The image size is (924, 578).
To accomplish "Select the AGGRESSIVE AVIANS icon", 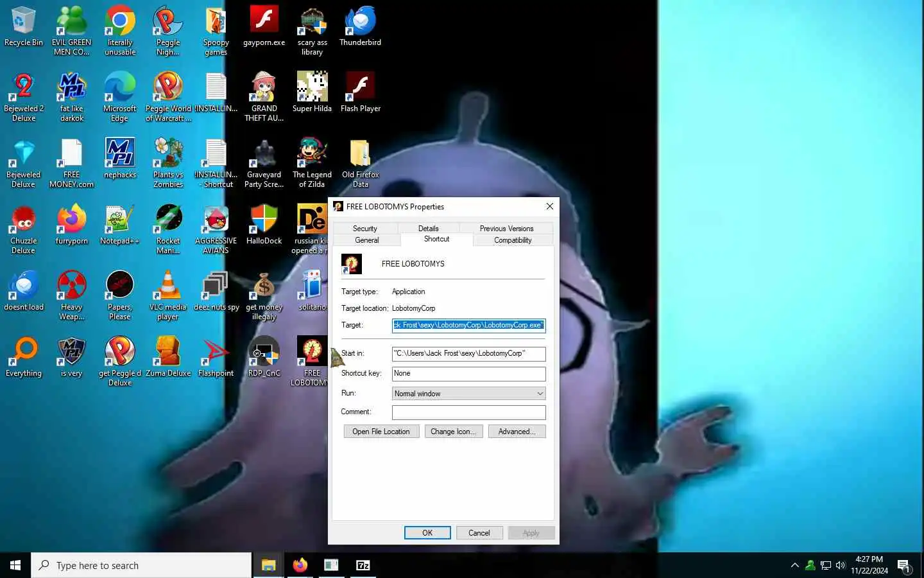I will pyautogui.click(x=216, y=229).
